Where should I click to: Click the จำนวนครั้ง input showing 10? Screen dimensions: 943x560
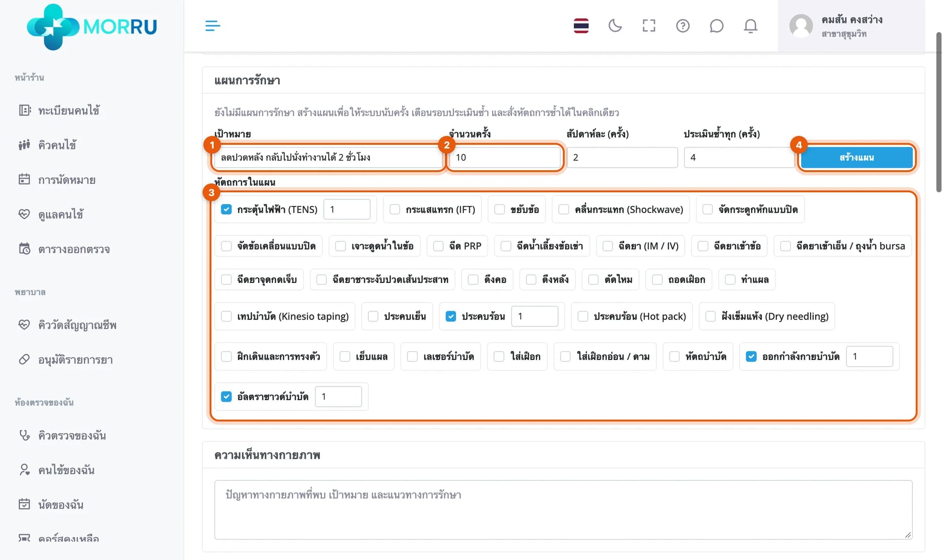tap(505, 157)
